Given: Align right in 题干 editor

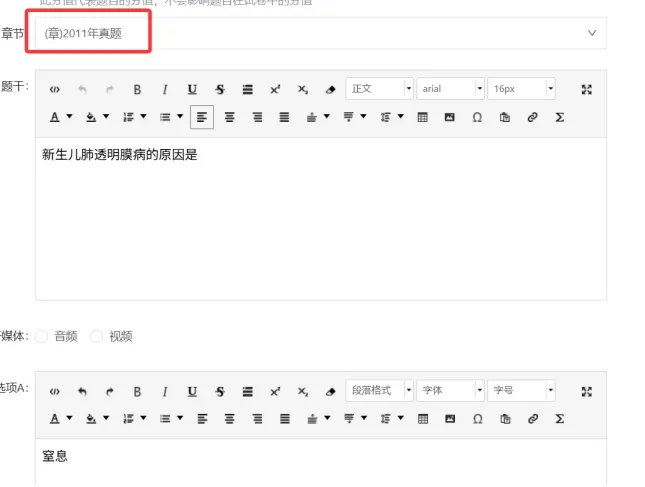Looking at the screenshot, I should (258, 117).
